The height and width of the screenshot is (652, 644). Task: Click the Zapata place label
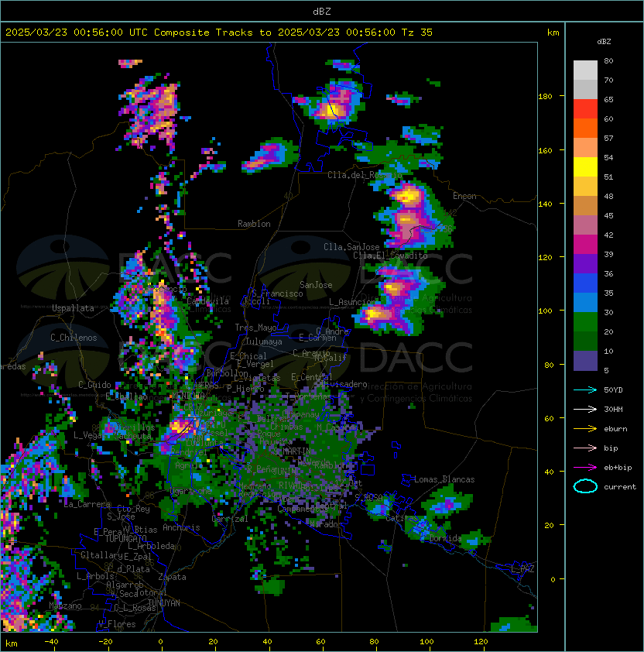172,577
